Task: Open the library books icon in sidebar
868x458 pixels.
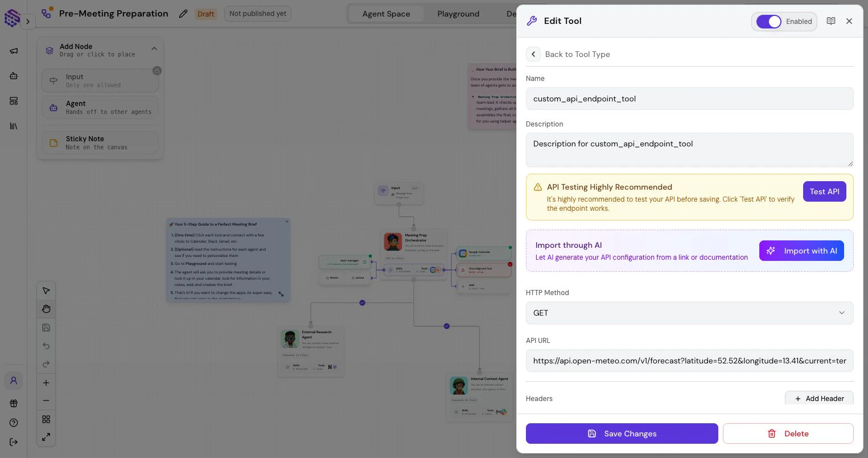Action: (14, 126)
